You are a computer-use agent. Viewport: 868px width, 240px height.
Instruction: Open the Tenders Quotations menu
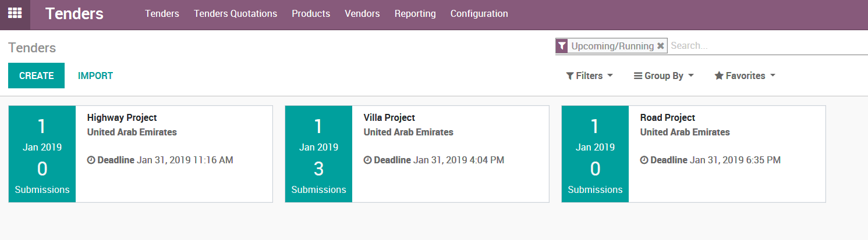pyautogui.click(x=235, y=14)
